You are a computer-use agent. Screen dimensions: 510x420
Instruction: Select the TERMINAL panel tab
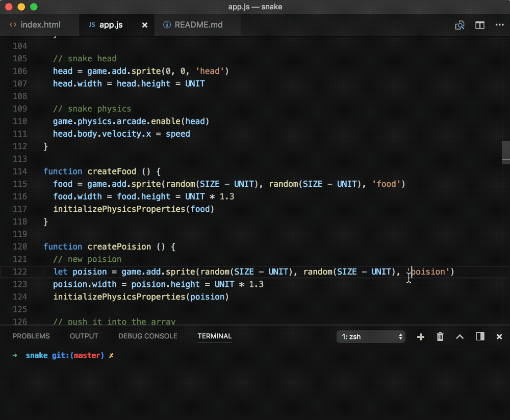215,336
